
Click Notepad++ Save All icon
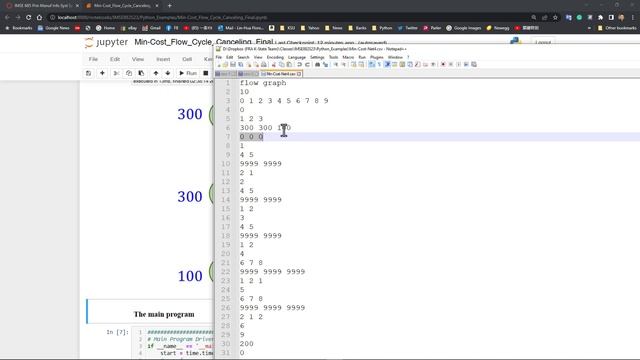(241, 64)
